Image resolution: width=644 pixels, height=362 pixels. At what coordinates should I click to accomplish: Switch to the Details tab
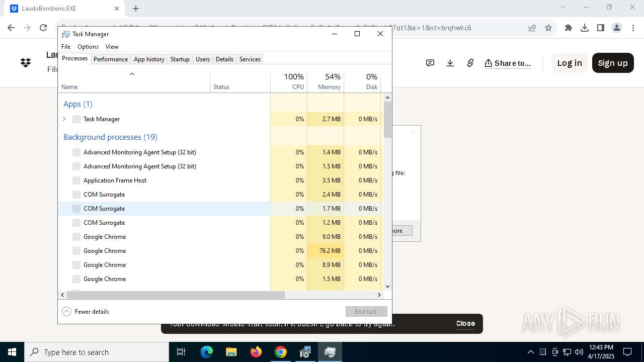224,59
